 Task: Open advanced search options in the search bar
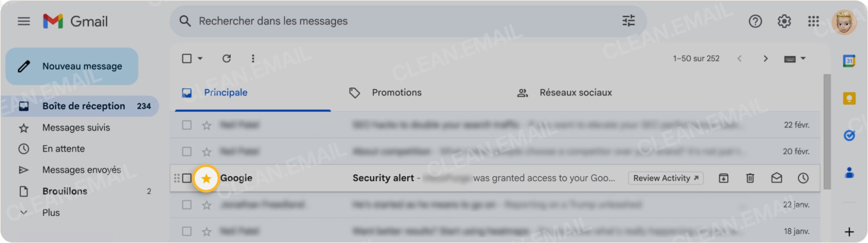[629, 21]
